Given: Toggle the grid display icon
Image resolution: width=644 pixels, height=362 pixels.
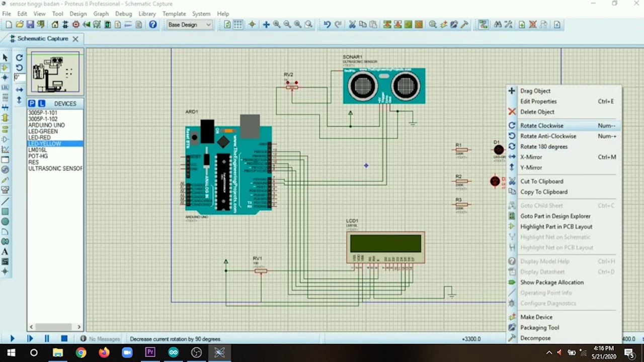Looking at the screenshot, I should point(238,25).
